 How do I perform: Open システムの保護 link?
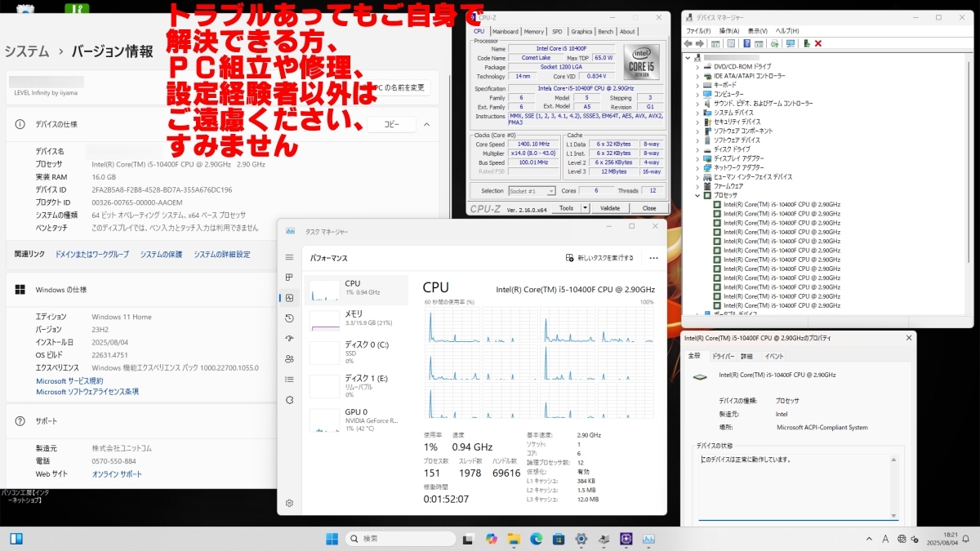pos(161,255)
